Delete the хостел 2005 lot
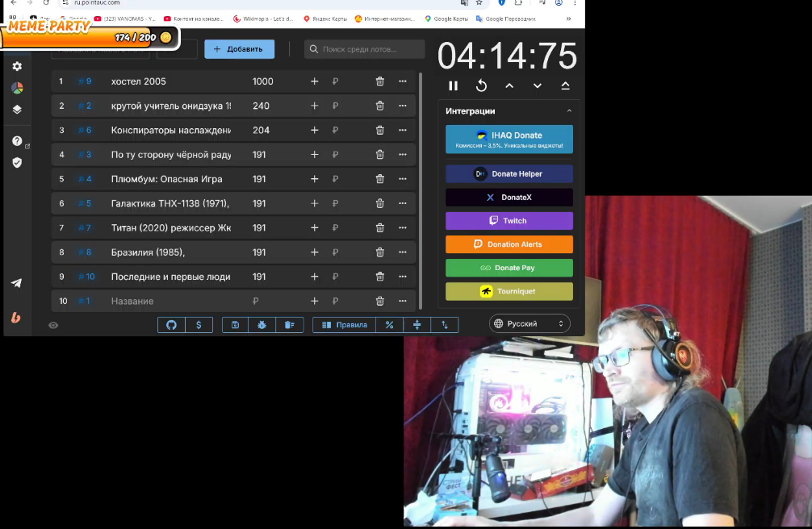Image resolution: width=812 pixels, height=529 pixels. (x=379, y=81)
